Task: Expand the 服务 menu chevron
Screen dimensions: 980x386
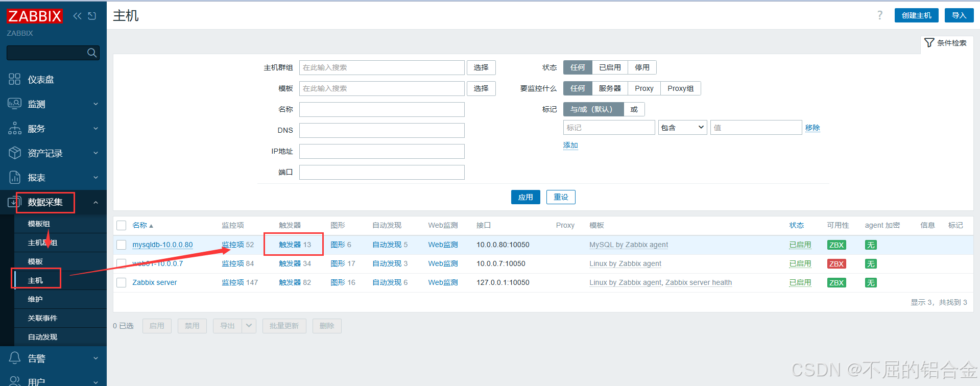Action: pos(95,129)
